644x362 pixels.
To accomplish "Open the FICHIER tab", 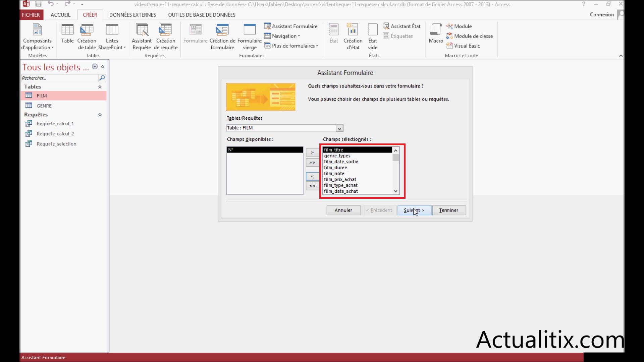I will point(31,15).
